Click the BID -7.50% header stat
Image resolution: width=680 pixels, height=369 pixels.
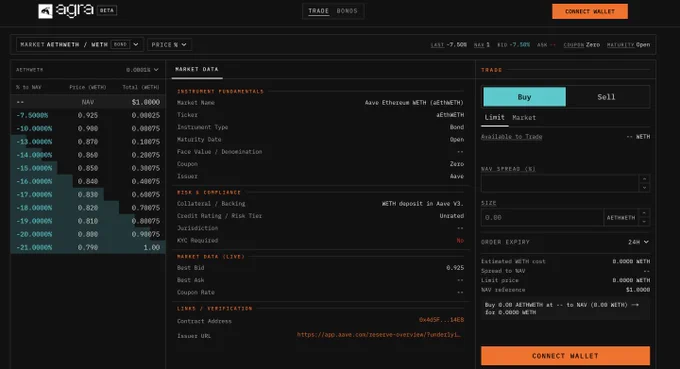[513, 45]
